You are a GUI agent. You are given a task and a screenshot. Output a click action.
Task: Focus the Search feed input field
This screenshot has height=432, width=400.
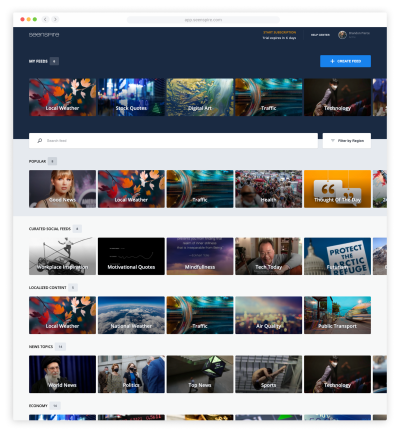173,141
